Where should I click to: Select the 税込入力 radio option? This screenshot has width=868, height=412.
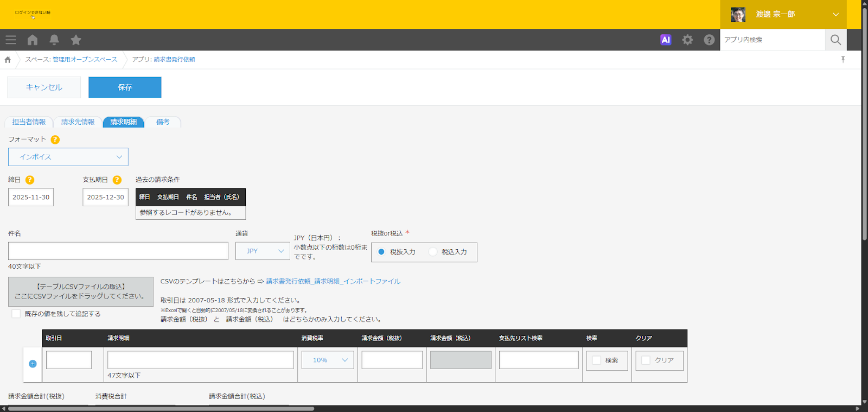click(x=432, y=252)
